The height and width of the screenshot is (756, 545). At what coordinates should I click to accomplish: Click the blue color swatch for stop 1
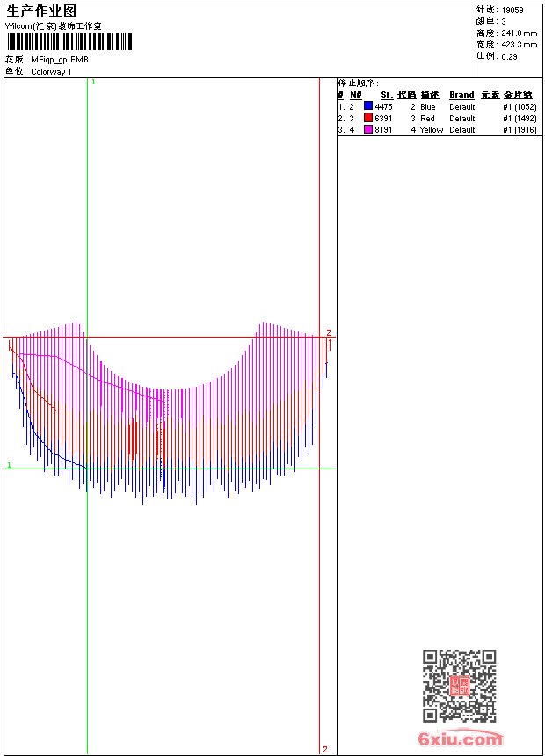pyautogui.click(x=368, y=106)
